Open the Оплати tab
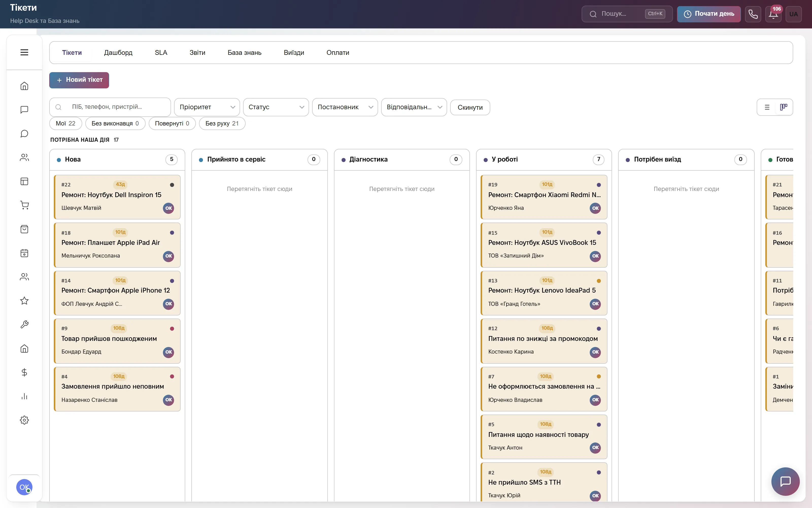Viewport: 812px width, 508px height. pos(337,53)
